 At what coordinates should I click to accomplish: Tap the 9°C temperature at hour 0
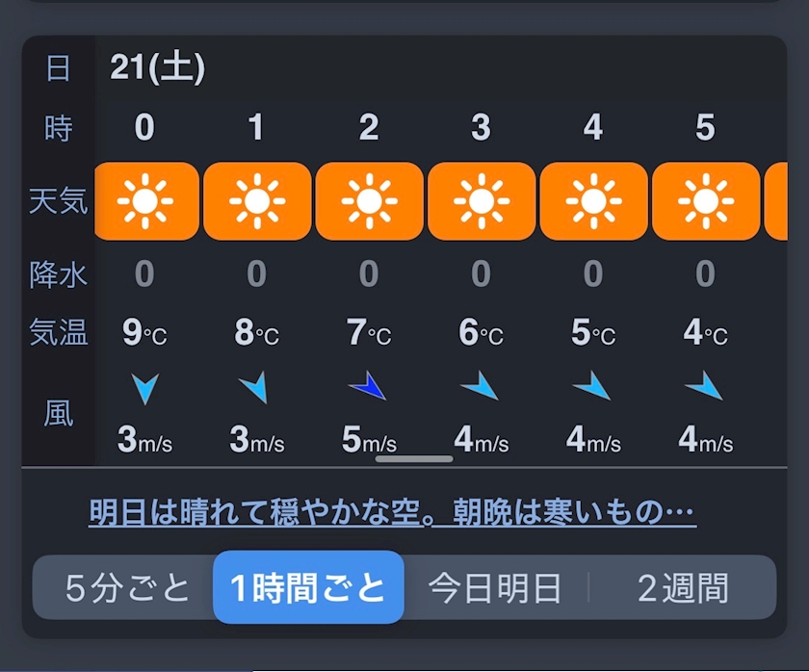144,333
